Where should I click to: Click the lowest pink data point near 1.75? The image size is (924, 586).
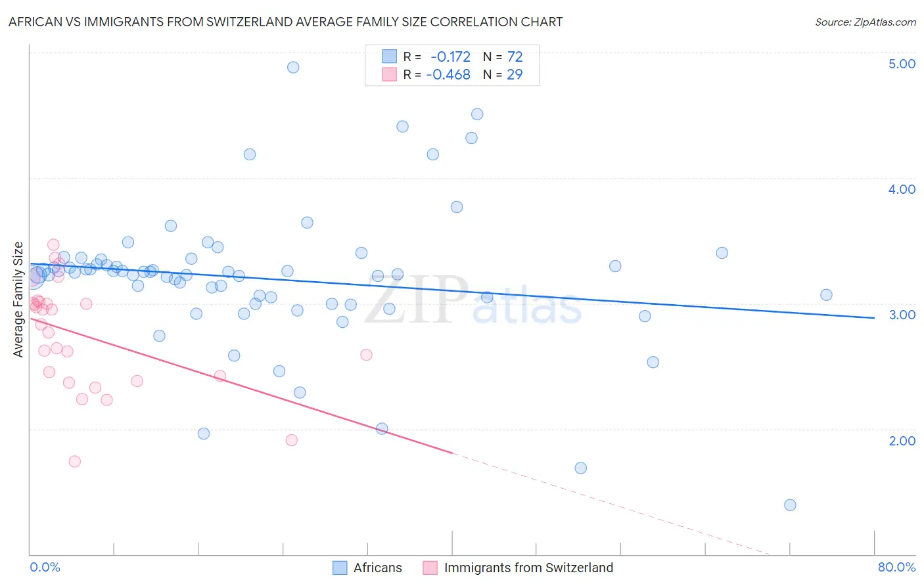pos(75,461)
